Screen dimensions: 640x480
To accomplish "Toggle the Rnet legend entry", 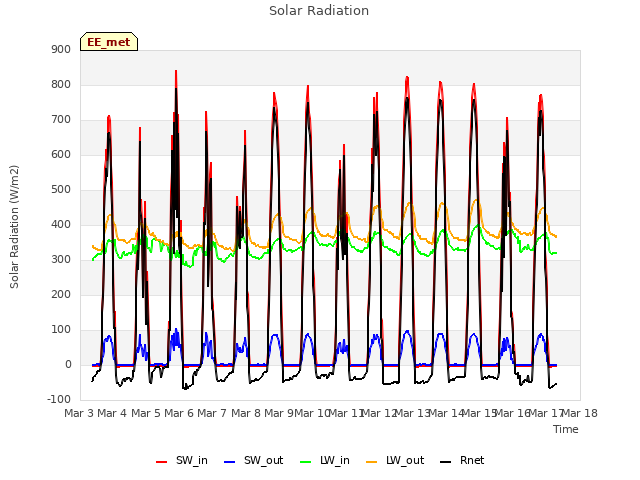I will [x=462, y=460].
